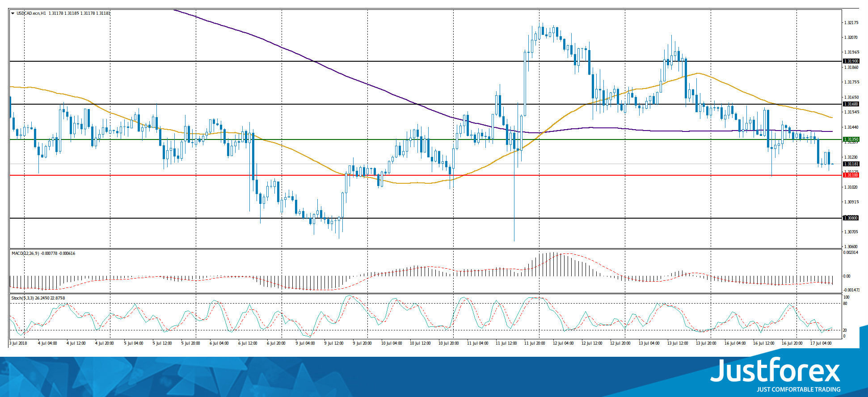The height and width of the screenshot is (397, 868).
Task: Click the 1.31600 horizontal level price tag
Action: point(851,104)
